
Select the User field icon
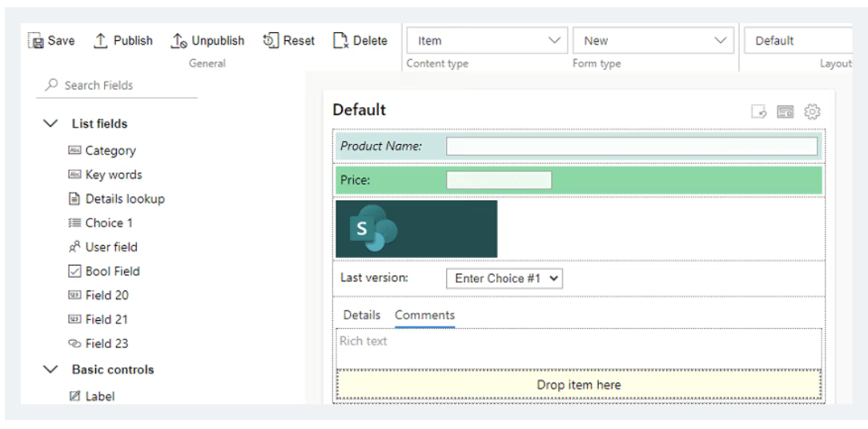[x=74, y=247]
